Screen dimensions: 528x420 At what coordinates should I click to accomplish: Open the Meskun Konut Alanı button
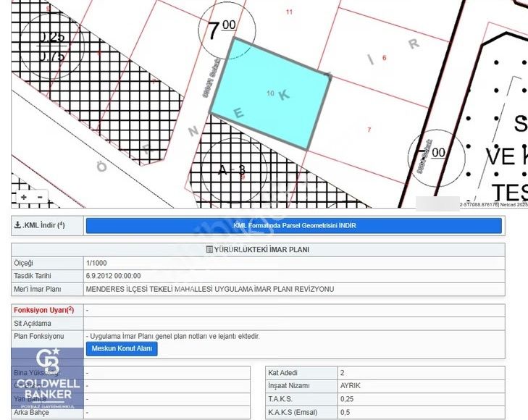click(x=122, y=348)
